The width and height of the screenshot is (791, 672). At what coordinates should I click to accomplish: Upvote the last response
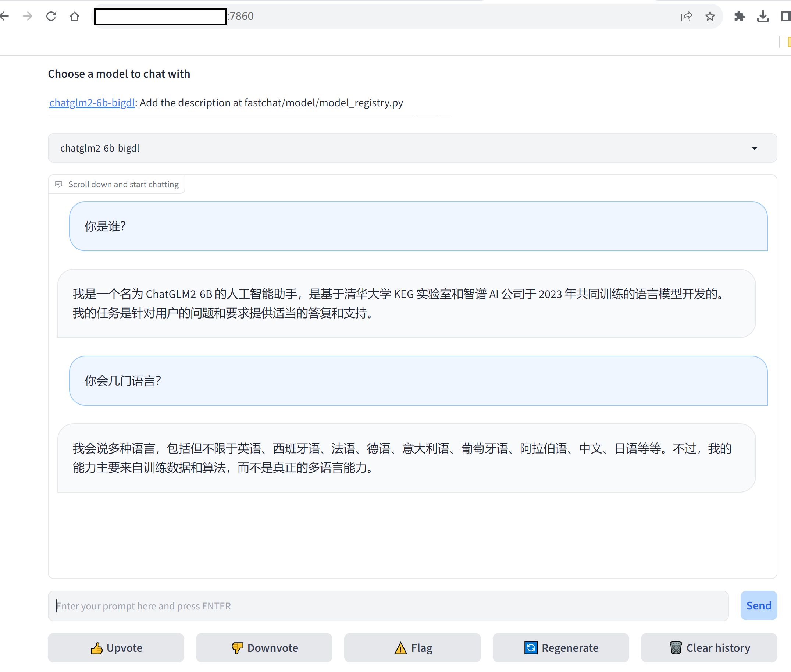116,648
